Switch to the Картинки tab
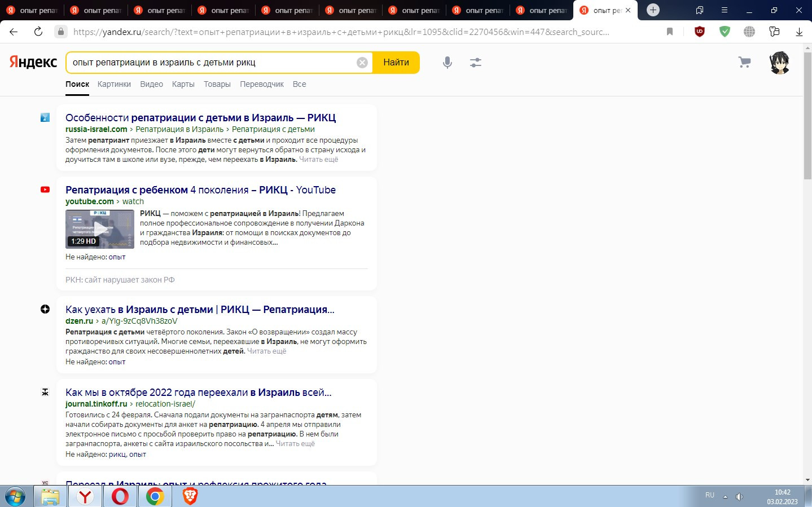 point(114,84)
